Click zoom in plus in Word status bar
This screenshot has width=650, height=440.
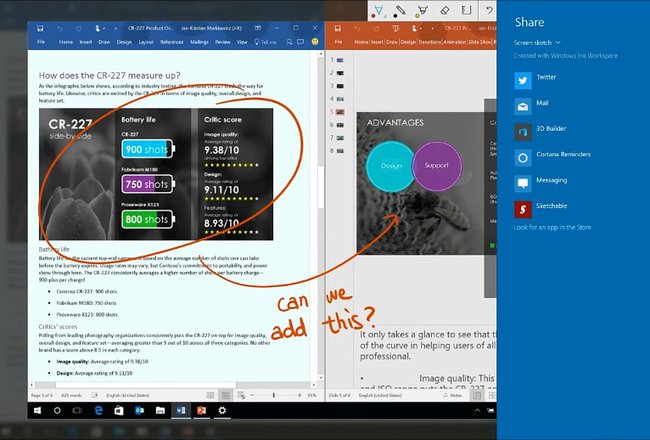tap(299, 395)
